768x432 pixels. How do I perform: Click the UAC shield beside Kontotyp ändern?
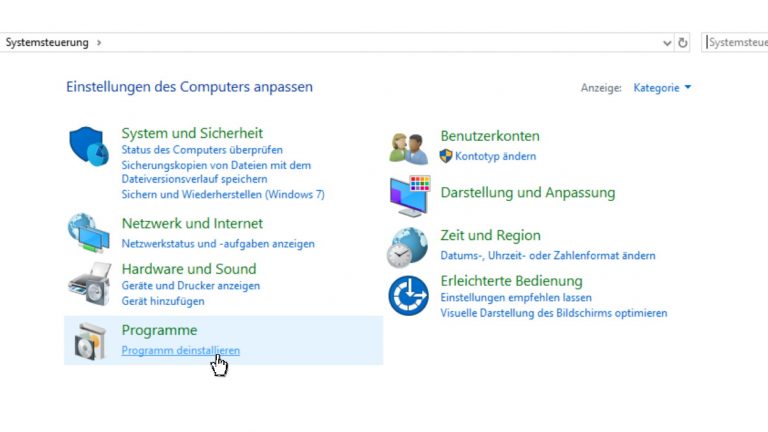point(446,156)
